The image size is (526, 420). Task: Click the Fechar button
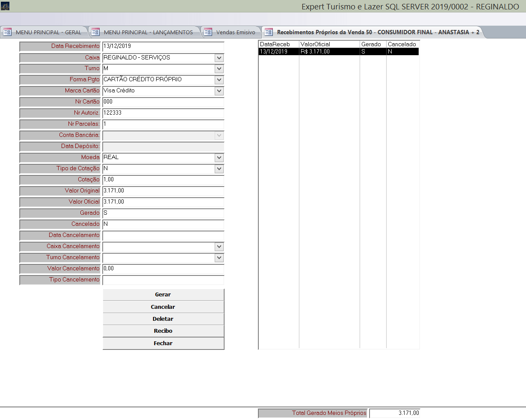click(163, 343)
